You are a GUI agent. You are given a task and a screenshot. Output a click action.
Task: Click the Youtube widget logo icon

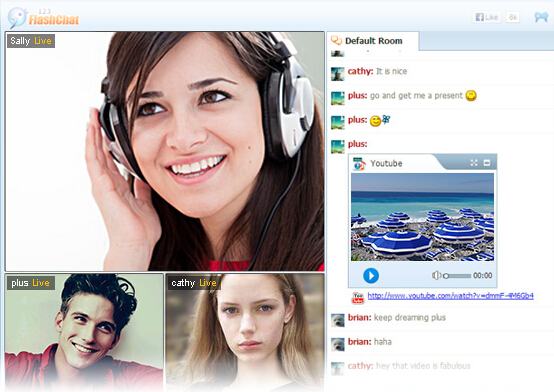click(359, 164)
